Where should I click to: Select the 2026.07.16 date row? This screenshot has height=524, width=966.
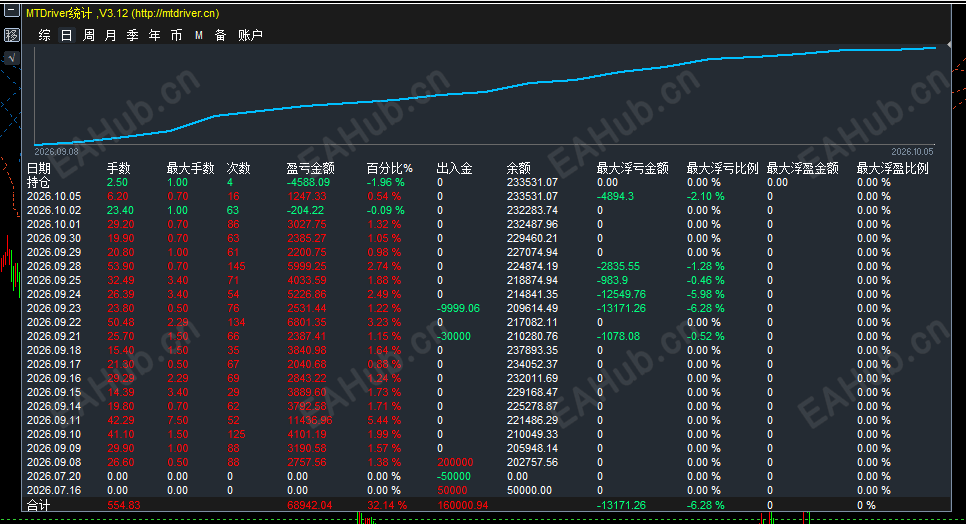pyautogui.click(x=54, y=491)
